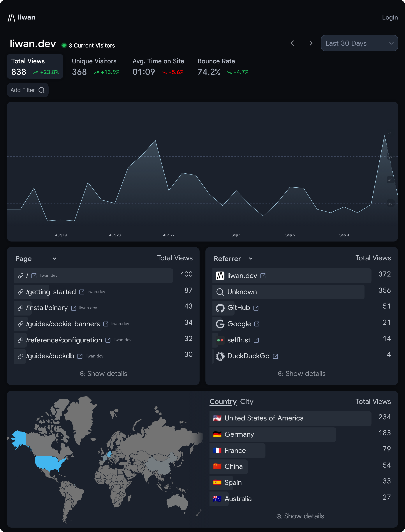Click the liwan.dev referrer logo icon

[x=220, y=276]
